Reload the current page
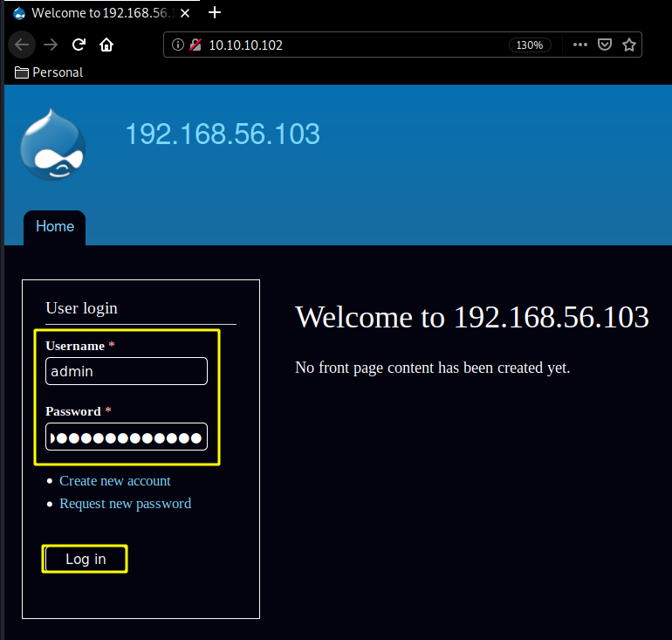 [79, 45]
